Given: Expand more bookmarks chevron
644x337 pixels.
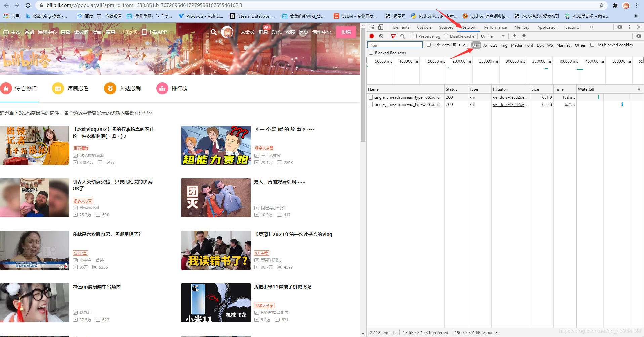Looking at the screenshot, I should 636,16.
